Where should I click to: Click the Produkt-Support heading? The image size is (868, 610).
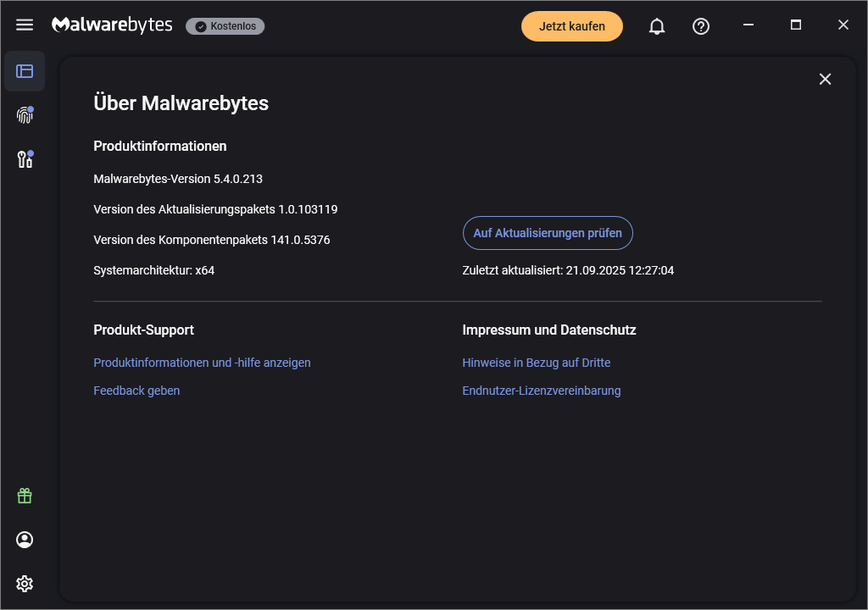tap(143, 330)
